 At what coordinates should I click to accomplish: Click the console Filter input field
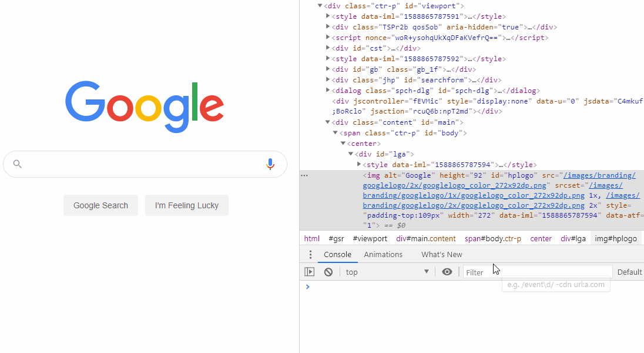click(538, 272)
